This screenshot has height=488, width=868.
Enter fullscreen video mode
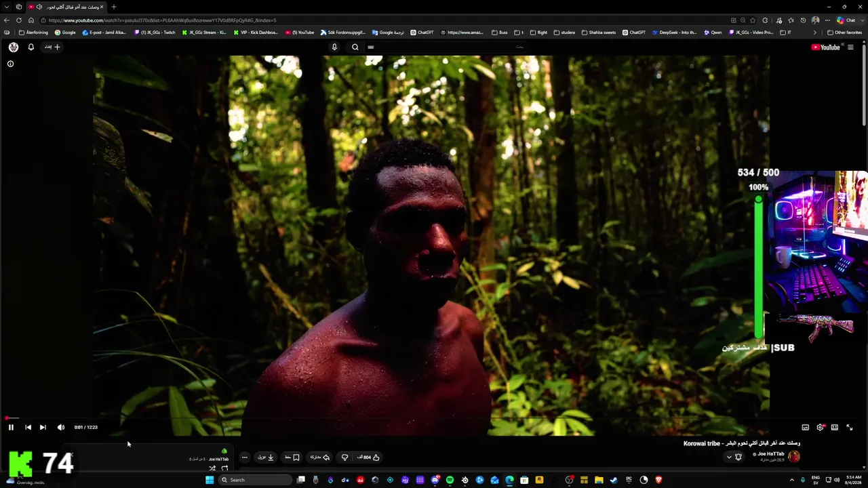click(x=850, y=427)
